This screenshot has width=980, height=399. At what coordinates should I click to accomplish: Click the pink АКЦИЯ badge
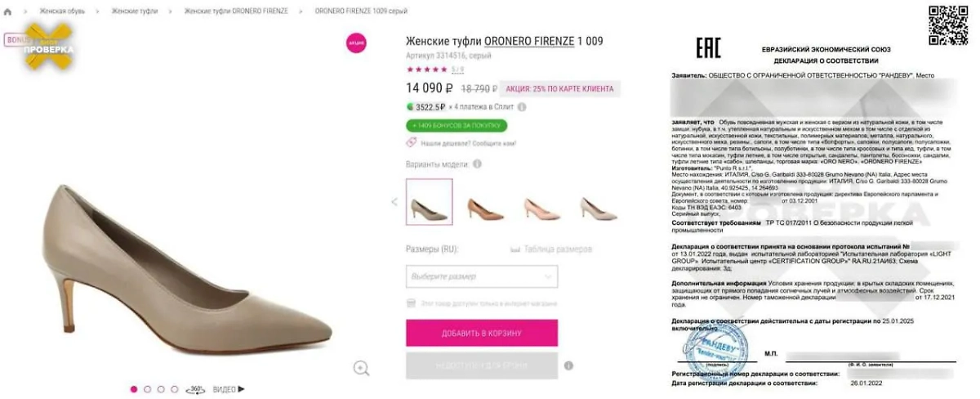point(356,43)
